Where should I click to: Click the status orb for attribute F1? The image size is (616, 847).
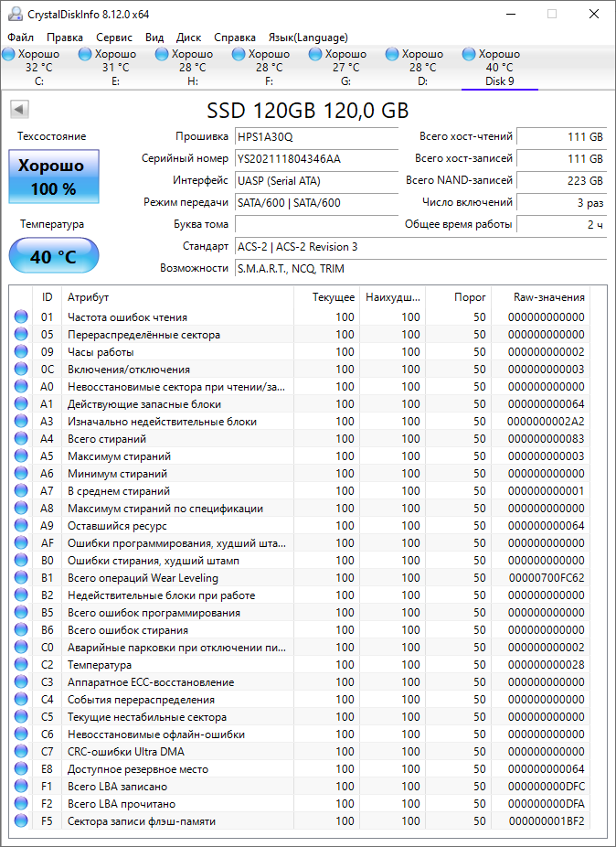coord(21,786)
